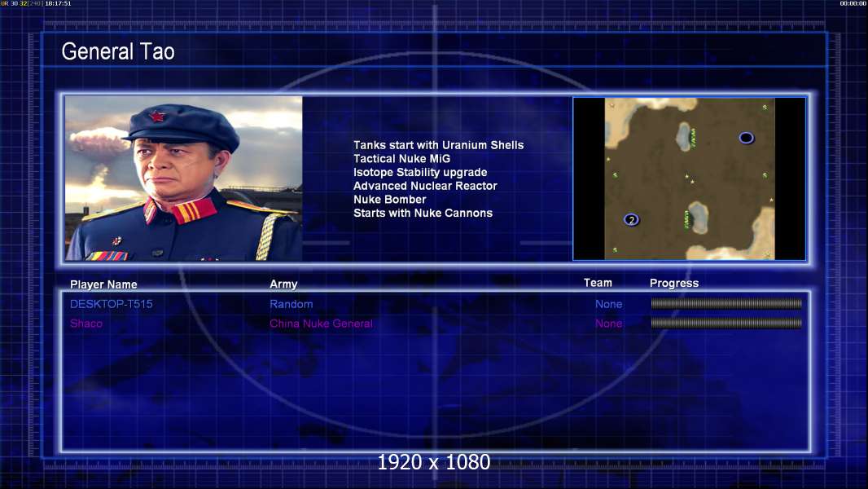Click the red collar insignia on uniform
The height and width of the screenshot is (489, 868).
[195, 212]
